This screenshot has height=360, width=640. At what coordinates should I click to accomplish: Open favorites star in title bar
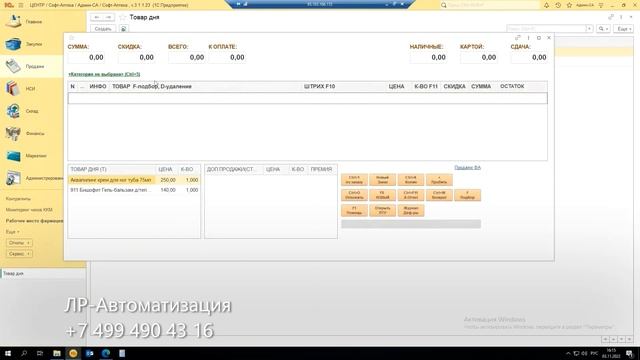[x=569, y=5]
